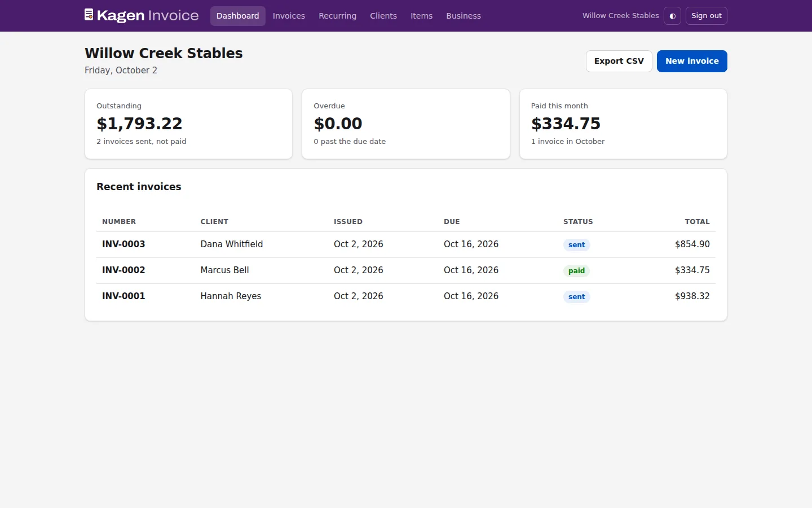
Task: Open invoice INV-0002
Action: pyautogui.click(x=123, y=270)
